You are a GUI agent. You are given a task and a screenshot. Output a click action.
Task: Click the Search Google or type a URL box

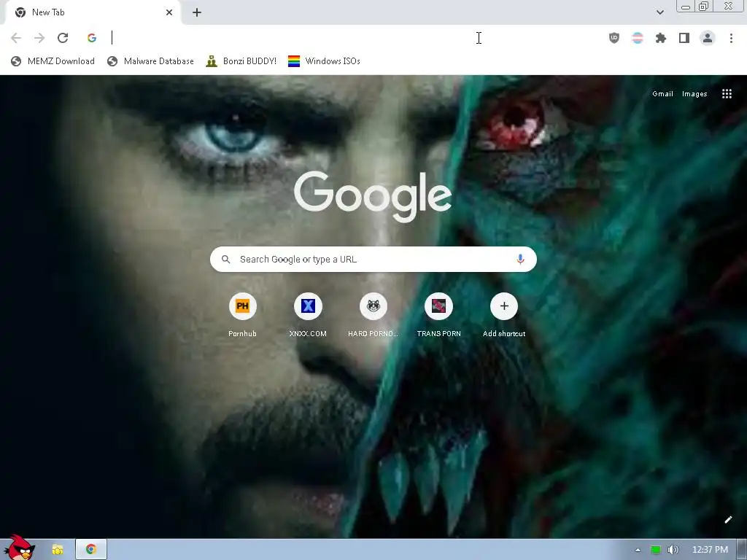[x=373, y=259]
